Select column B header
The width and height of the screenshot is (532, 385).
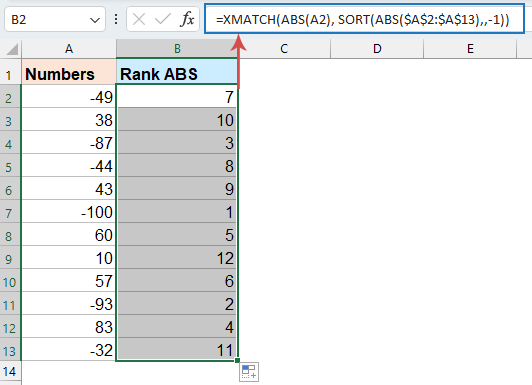(x=177, y=49)
